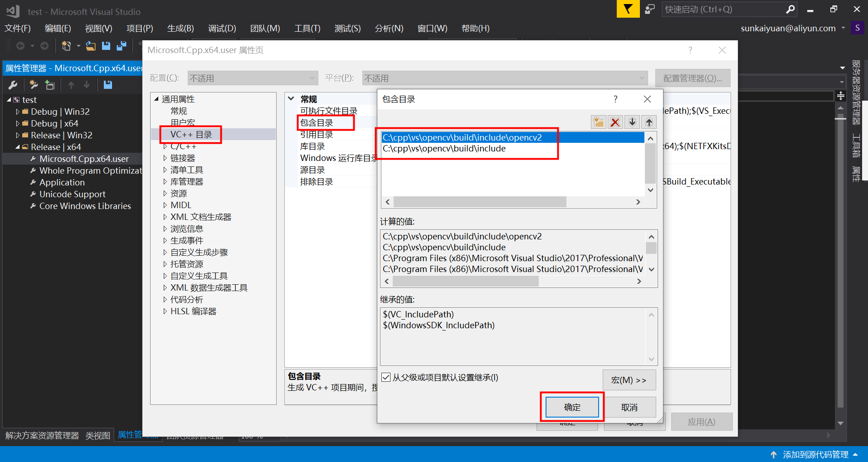Select Unicode Support property sheet
This screenshot has height=462, width=868.
tap(72, 194)
